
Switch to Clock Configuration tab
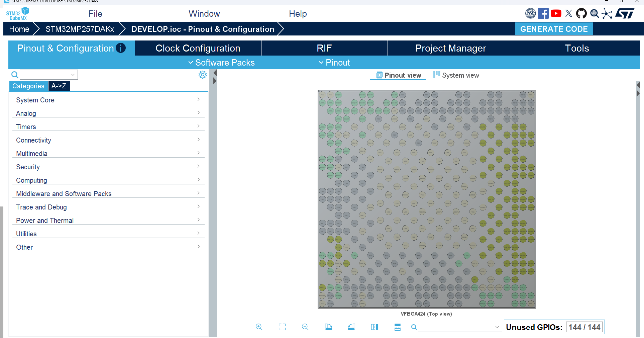click(198, 48)
